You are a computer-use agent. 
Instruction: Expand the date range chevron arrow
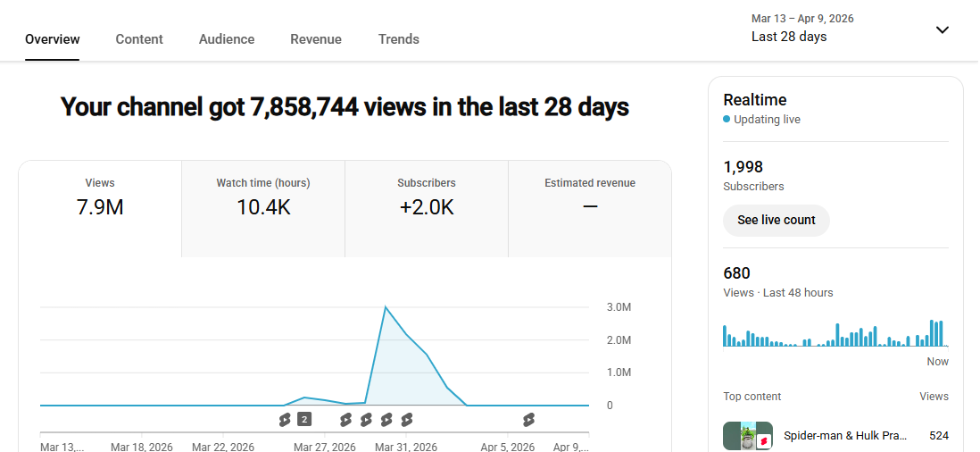[x=942, y=29]
